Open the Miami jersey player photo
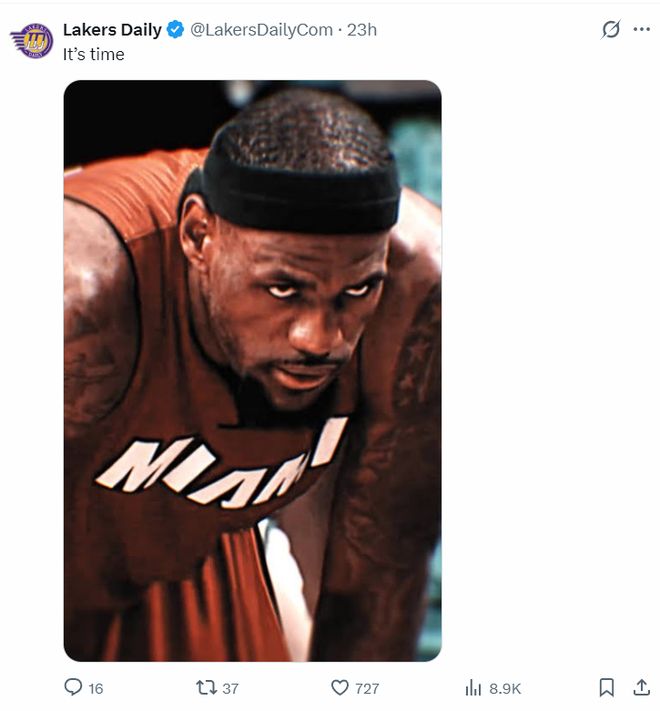The image size is (660, 711). coord(252,370)
